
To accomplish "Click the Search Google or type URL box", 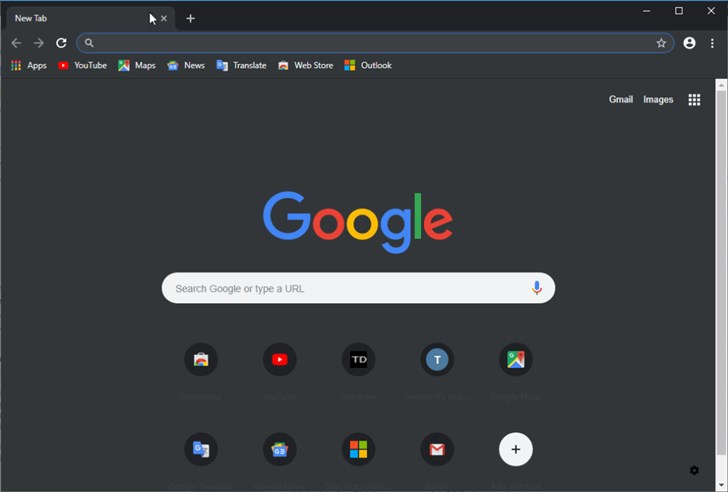I will [345, 288].
